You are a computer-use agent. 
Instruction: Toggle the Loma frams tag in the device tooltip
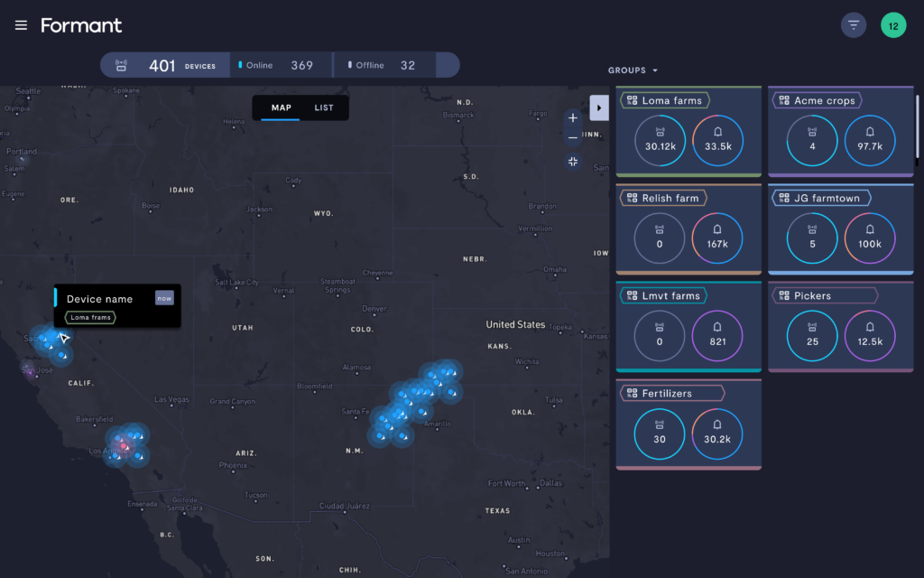89,317
